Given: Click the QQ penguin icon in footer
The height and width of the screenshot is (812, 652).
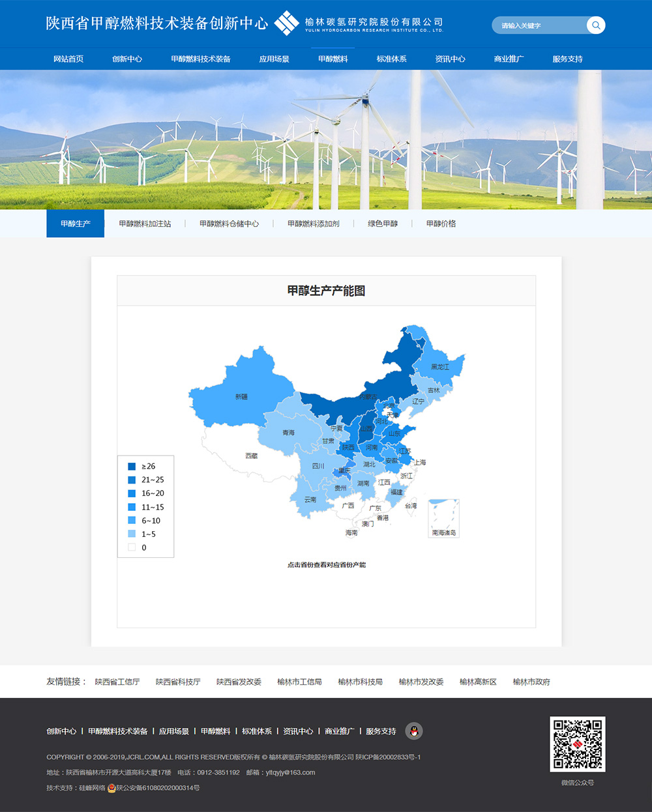Looking at the screenshot, I should (414, 731).
